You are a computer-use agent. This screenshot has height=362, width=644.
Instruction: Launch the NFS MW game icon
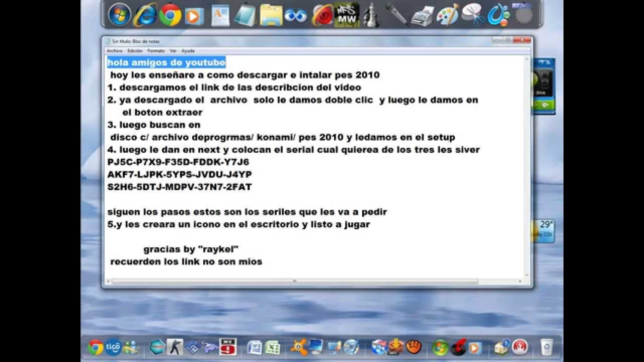coord(347,15)
